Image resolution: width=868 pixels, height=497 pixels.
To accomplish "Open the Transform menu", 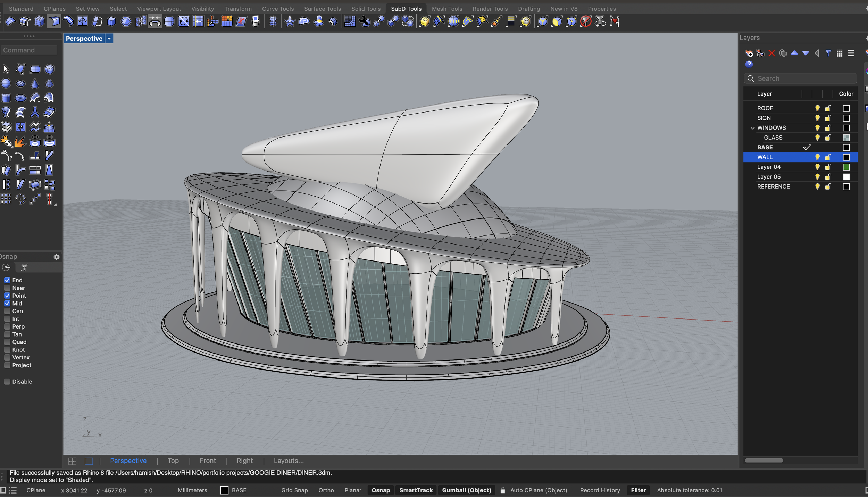I will tap(238, 9).
